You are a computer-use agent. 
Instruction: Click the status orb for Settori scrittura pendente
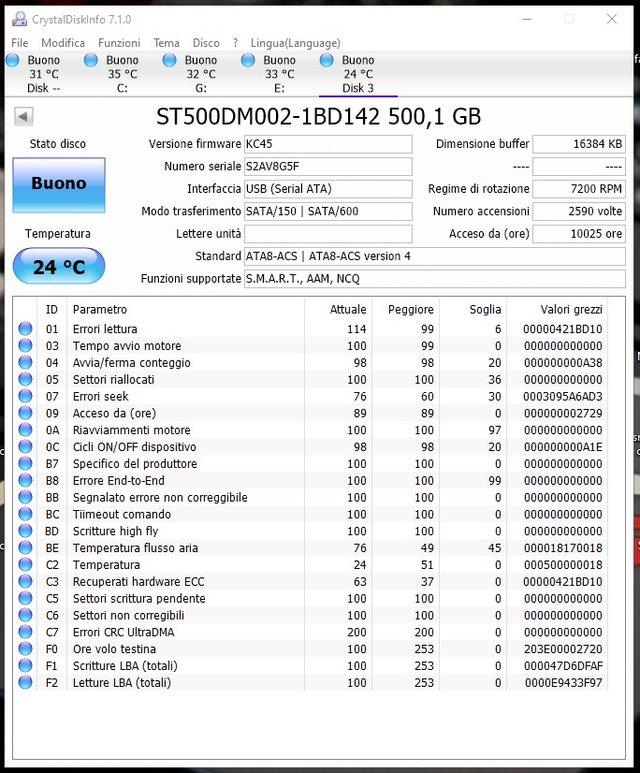25,598
